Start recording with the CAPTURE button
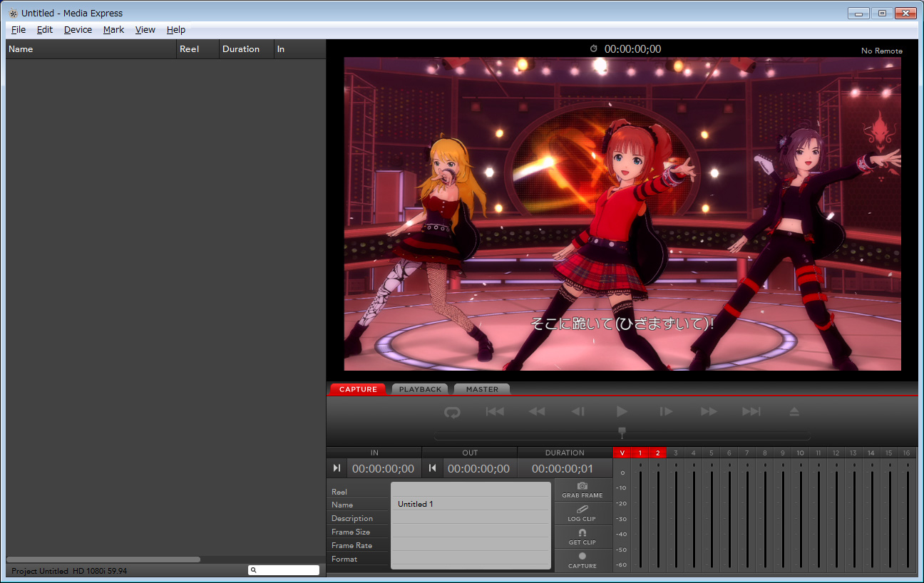924x583 pixels. click(x=582, y=560)
